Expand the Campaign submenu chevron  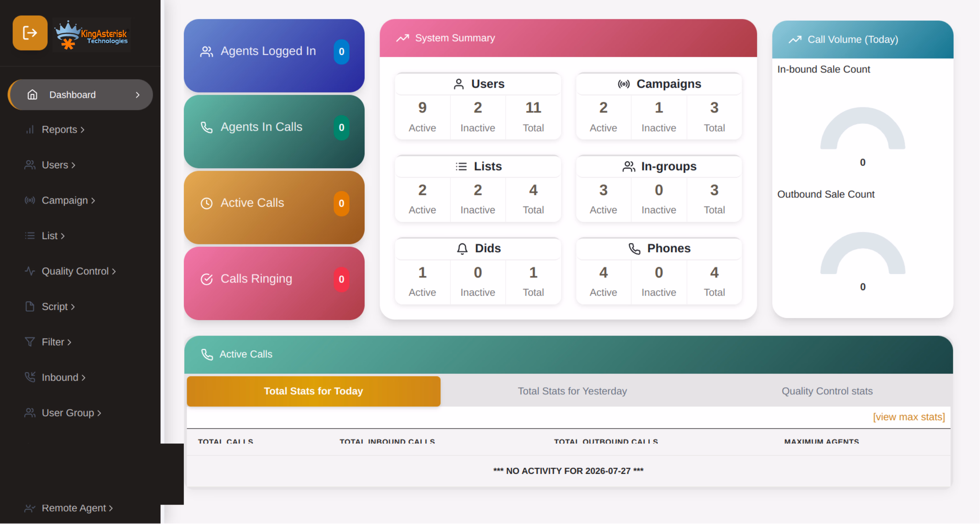point(93,201)
